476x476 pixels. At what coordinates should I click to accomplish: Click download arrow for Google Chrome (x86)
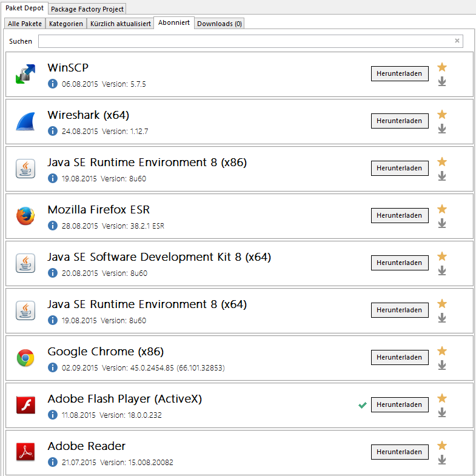click(x=442, y=365)
